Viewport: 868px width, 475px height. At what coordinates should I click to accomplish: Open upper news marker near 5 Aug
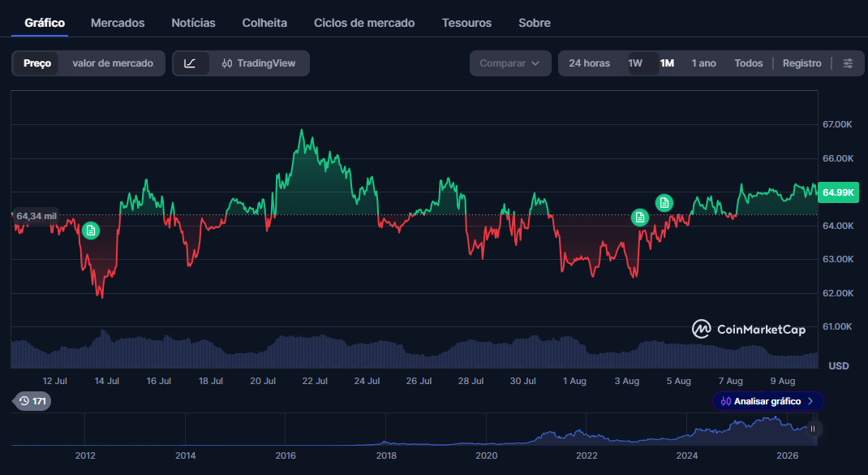[x=664, y=203]
